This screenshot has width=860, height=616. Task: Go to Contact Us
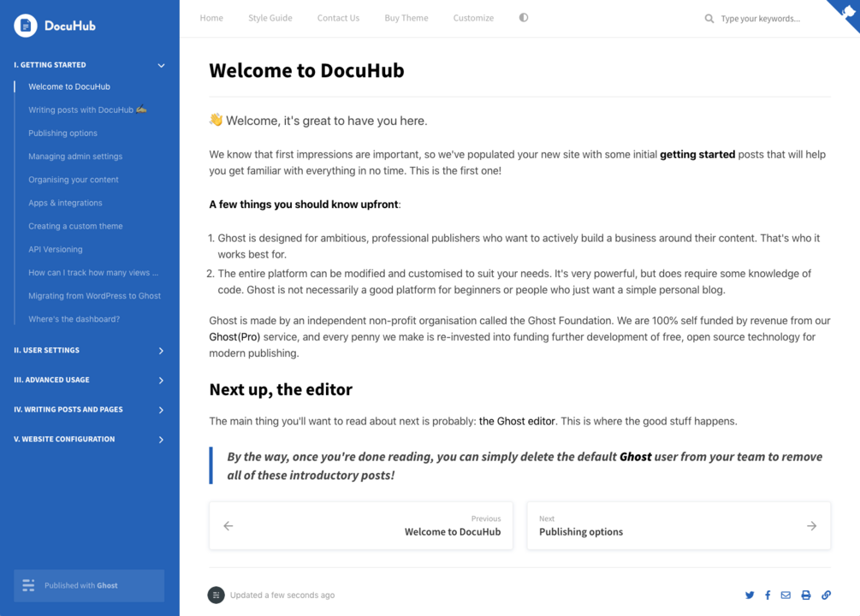(338, 18)
